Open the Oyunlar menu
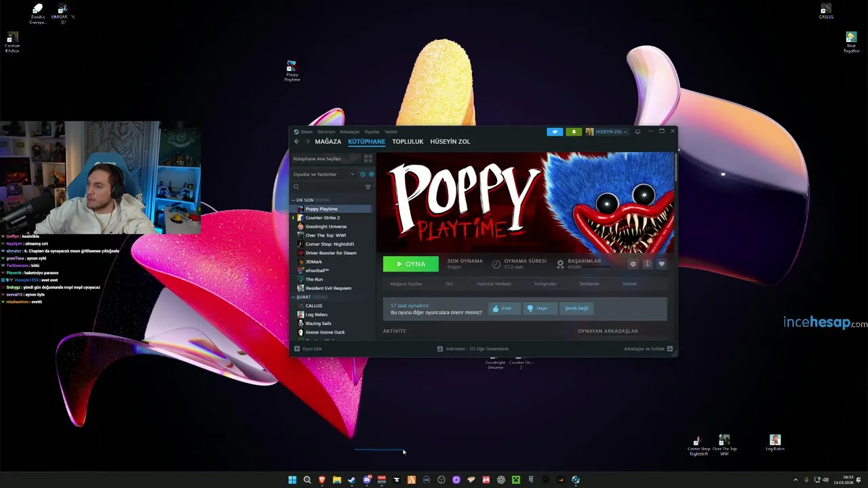868x488 pixels. click(x=372, y=131)
